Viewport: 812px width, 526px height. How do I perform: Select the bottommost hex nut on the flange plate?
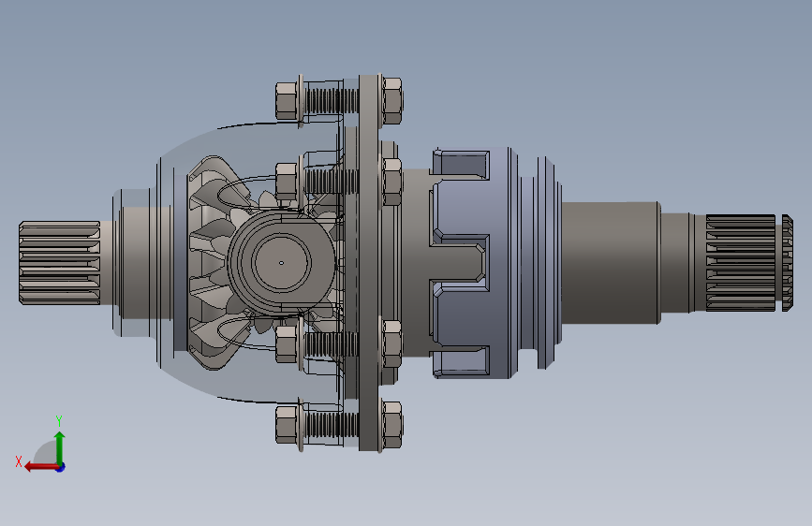(392, 425)
